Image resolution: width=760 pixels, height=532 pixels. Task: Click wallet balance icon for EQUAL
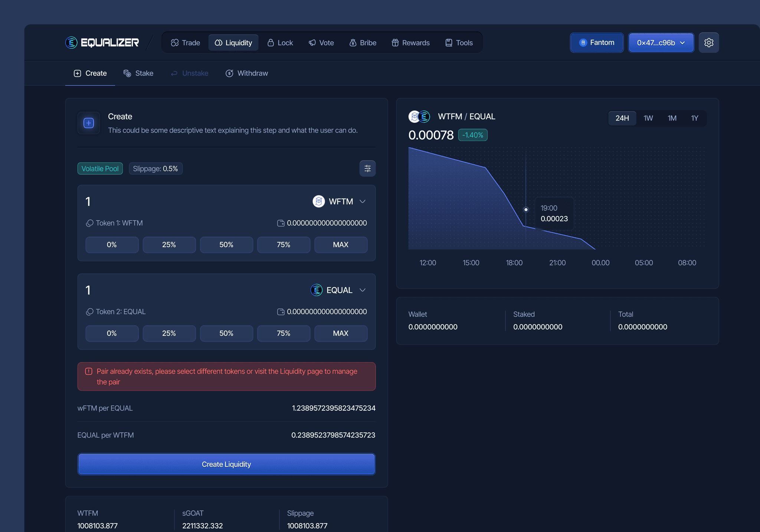pyautogui.click(x=281, y=312)
